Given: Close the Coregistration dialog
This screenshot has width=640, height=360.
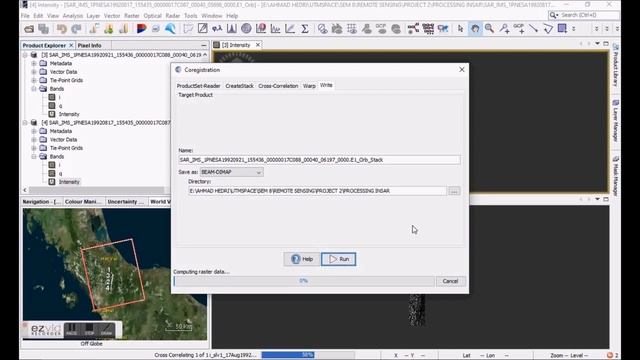Looking at the screenshot, I should coord(462,69).
